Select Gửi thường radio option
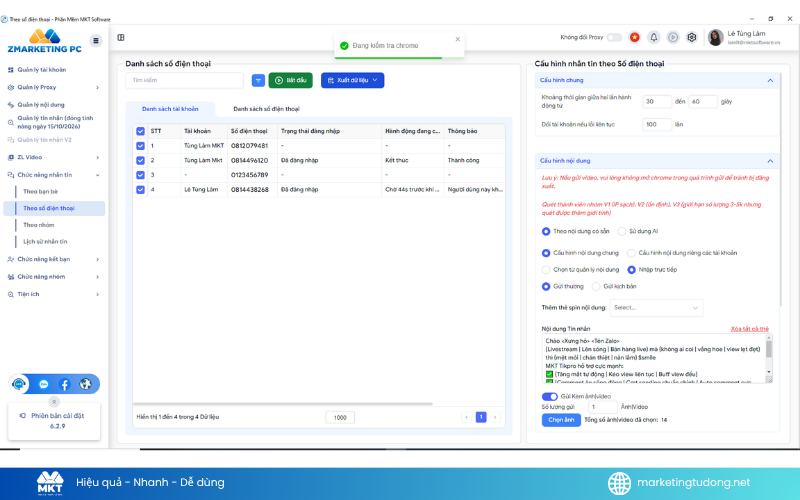Screen dimensions: 800x500 545,286
